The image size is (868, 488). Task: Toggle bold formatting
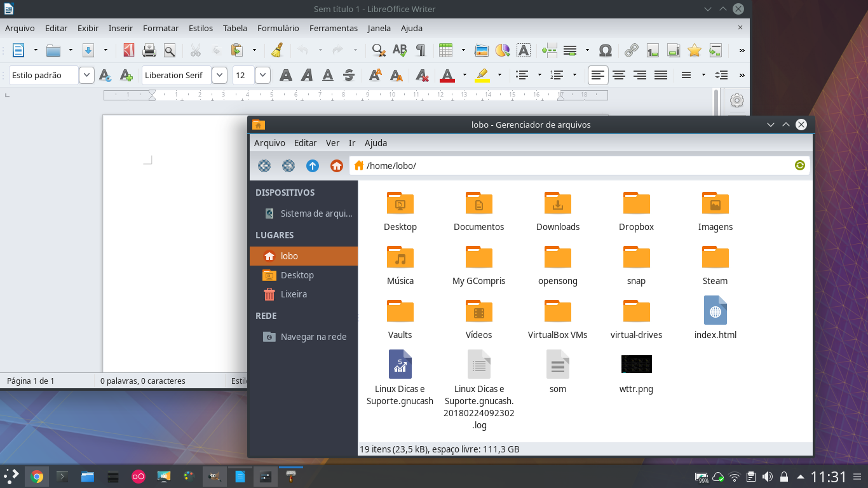[286, 74]
